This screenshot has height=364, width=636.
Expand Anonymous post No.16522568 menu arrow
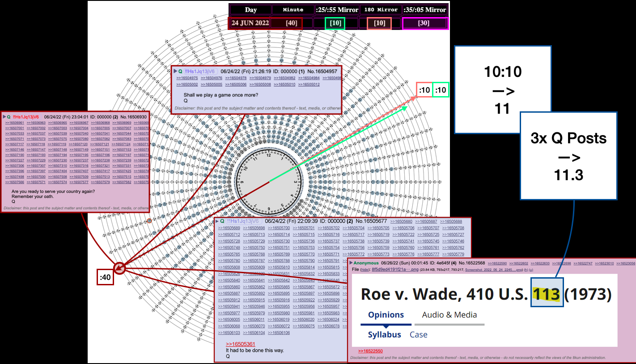351,262
